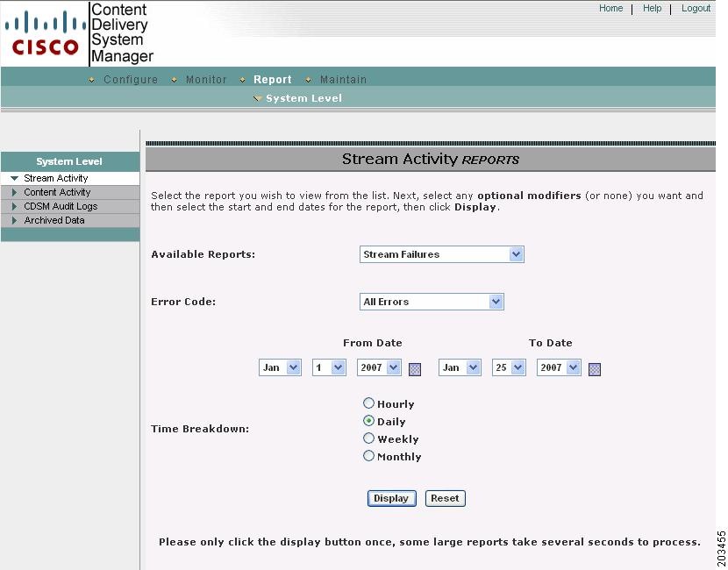This screenshot has width=728, height=570.
Task: Expand the CDSM Audit Logs sidebar arrow
Action: [x=14, y=206]
